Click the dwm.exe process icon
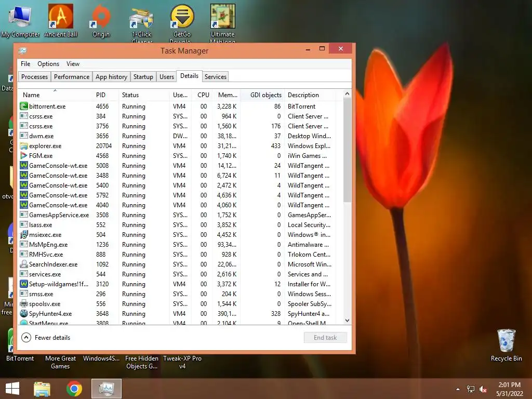 click(x=24, y=136)
